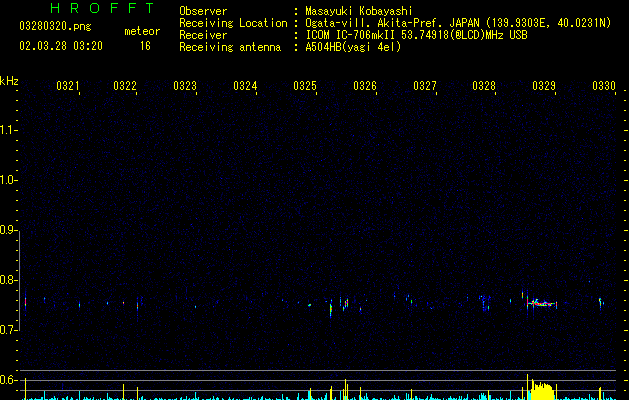Select the filename 03280320.png
Viewport: 629px width, 400px height.
(x=55, y=26)
